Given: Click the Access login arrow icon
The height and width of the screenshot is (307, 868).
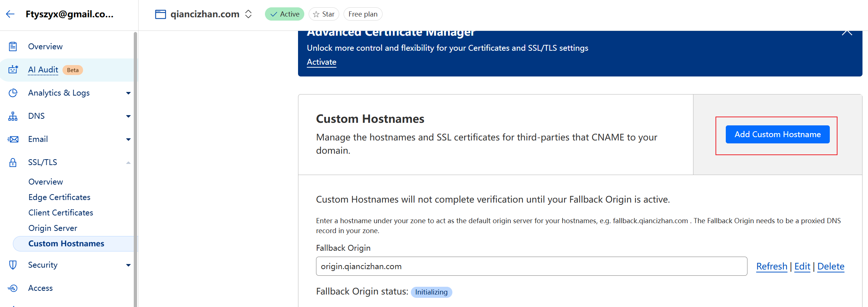Looking at the screenshot, I should (13, 288).
